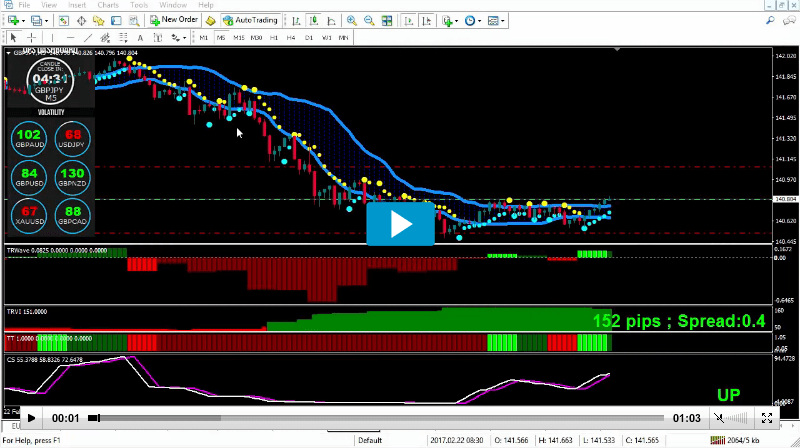Open the Help menu
The width and height of the screenshot is (800, 448).
[x=206, y=5]
